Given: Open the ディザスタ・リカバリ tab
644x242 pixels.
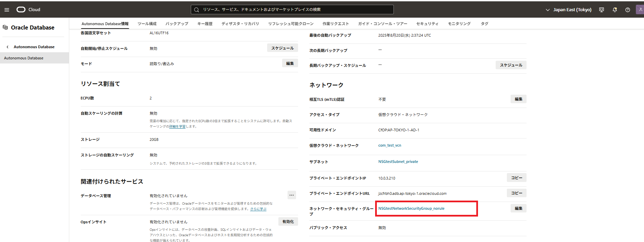Looking at the screenshot, I should coord(240,24).
